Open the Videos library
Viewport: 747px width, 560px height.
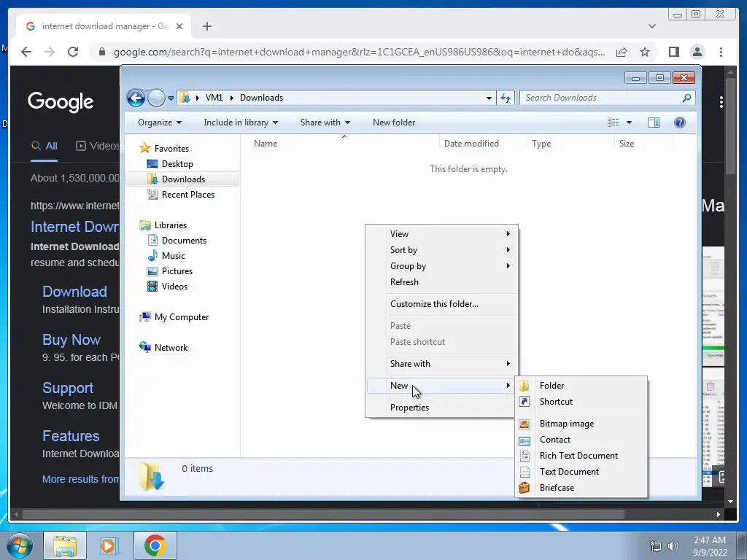click(167, 286)
